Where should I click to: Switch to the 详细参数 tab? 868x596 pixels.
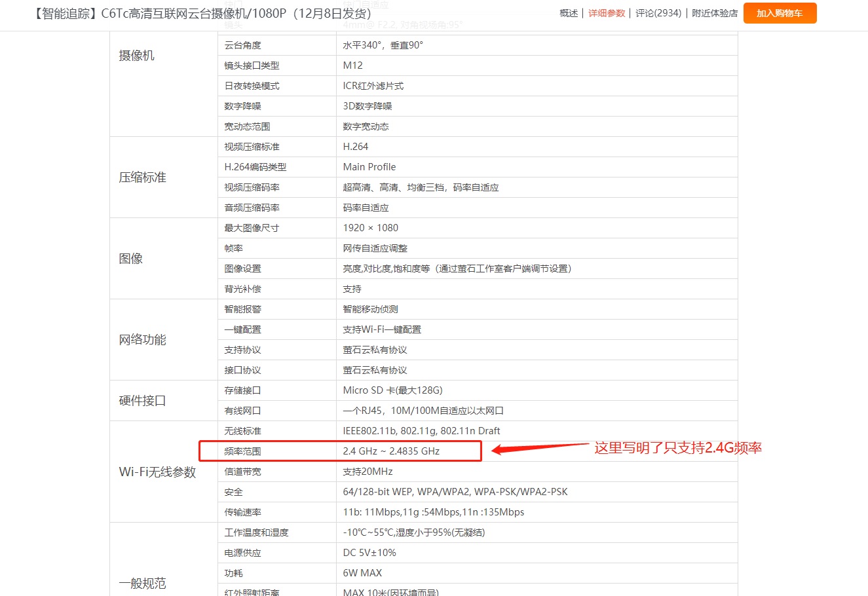606,12
